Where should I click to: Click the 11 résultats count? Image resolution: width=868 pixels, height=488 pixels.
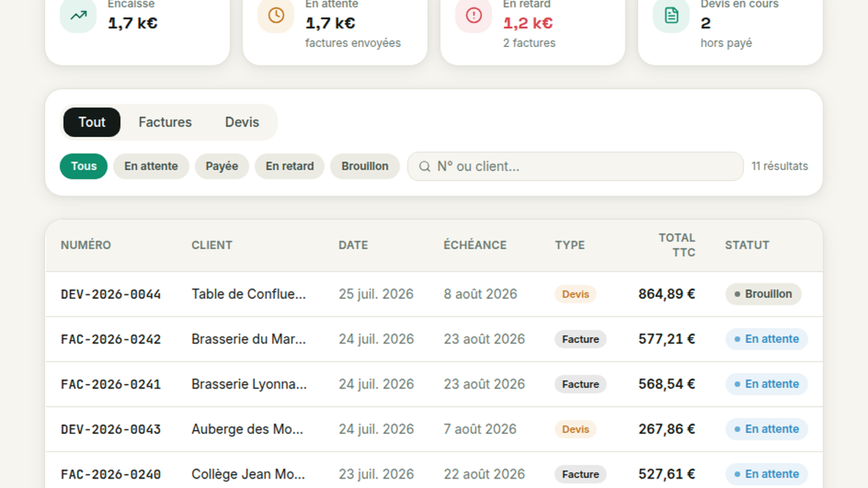(x=779, y=166)
